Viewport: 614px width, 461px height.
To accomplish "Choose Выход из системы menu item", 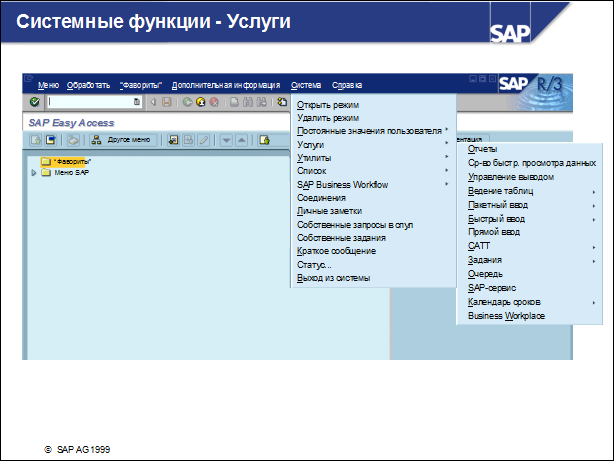I will coord(333,277).
